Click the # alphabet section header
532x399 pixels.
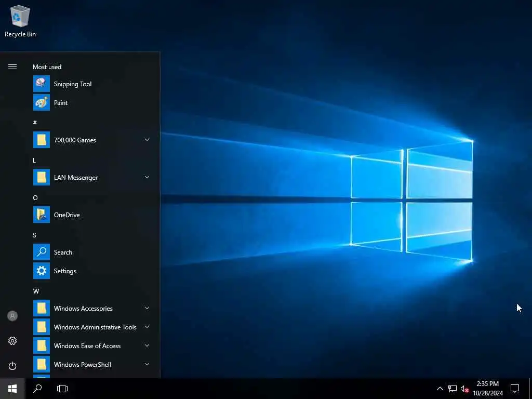35,123
